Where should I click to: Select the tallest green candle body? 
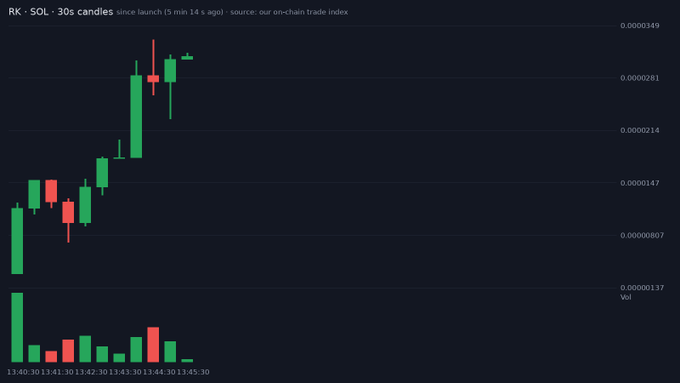click(136, 117)
